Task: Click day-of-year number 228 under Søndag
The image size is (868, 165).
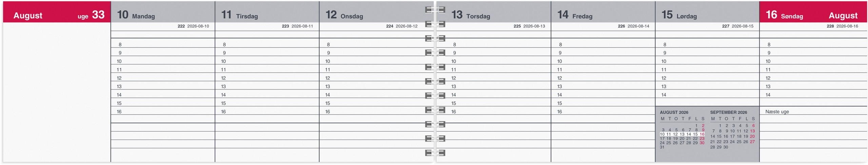Action: (x=830, y=26)
